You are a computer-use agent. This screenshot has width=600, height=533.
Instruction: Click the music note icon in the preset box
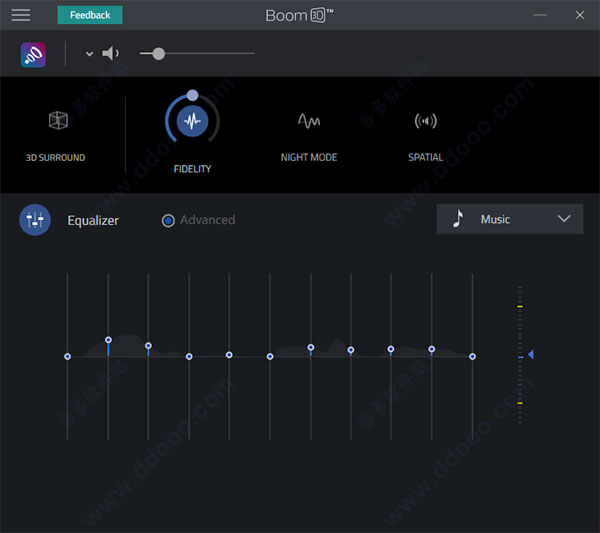click(x=458, y=219)
